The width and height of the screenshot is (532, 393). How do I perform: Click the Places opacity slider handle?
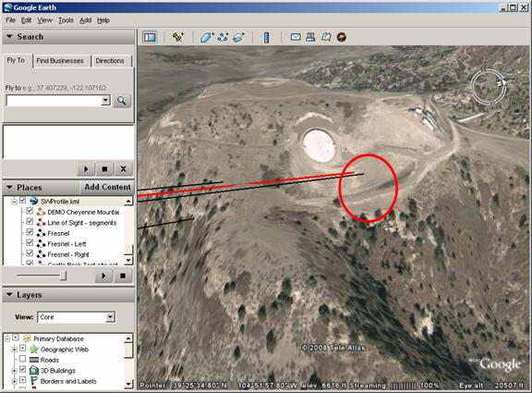pos(63,276)
